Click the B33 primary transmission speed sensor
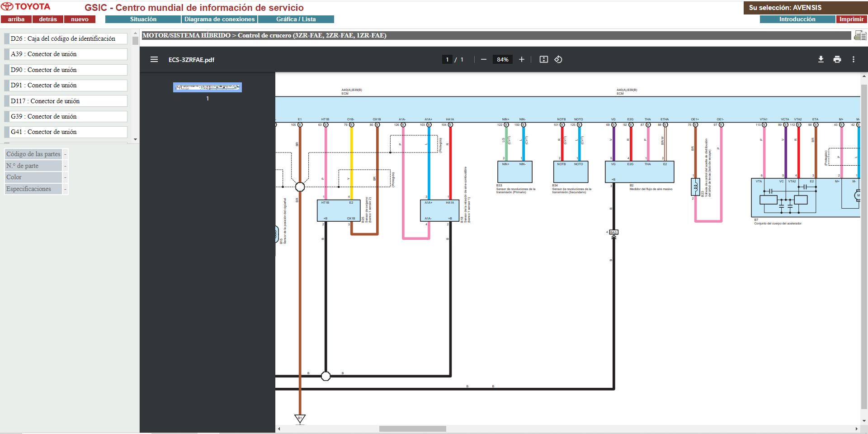The height and width of the screenshot is (434, 868). point(514,172)
